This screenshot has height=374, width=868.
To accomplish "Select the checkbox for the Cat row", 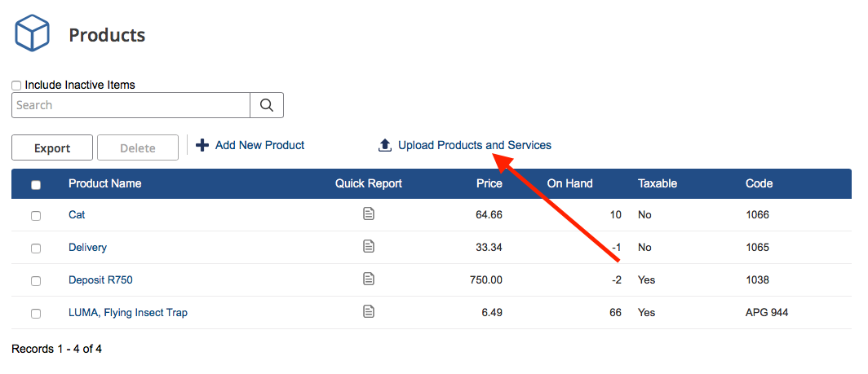I will pos(36,216).
